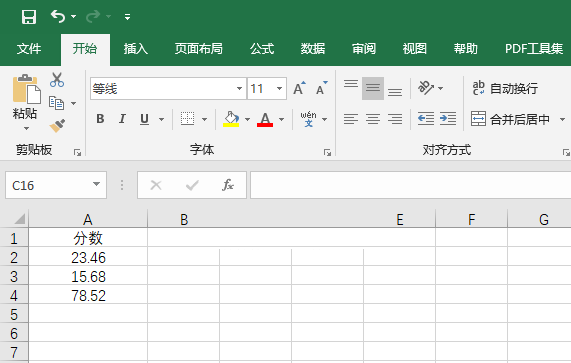Cut selection with the scissors icon

tap(57, 80)
